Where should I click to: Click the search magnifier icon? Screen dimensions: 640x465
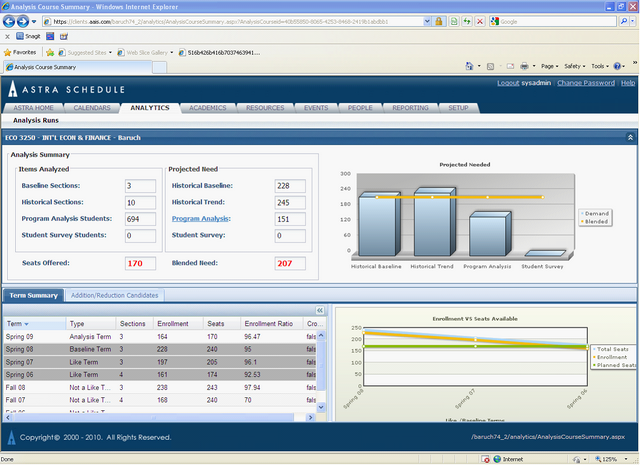(624, 21)
